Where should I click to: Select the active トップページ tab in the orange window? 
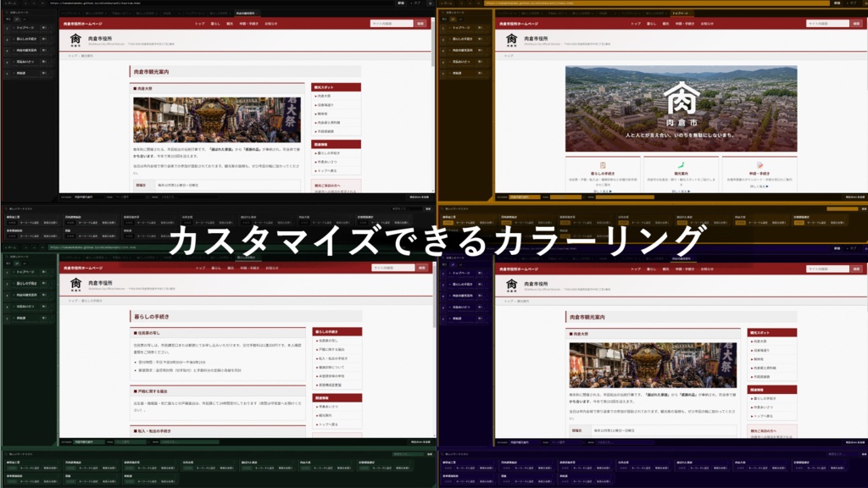(x=681, y=14)
